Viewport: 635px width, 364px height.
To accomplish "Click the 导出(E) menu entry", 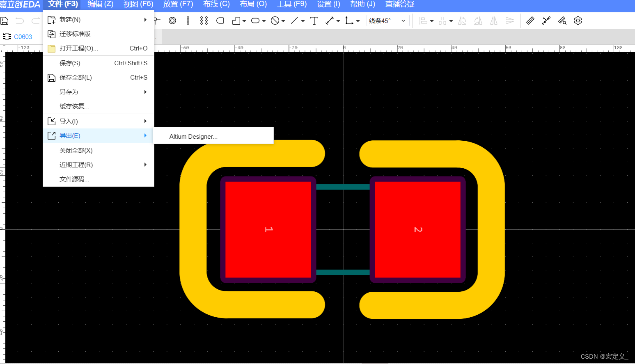I will point(99,136).
